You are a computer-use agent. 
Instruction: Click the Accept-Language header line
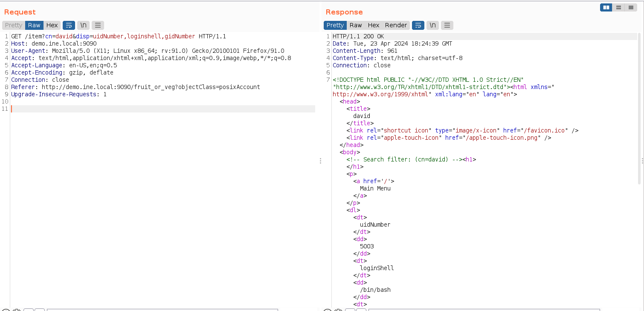(x=64, y=65)
